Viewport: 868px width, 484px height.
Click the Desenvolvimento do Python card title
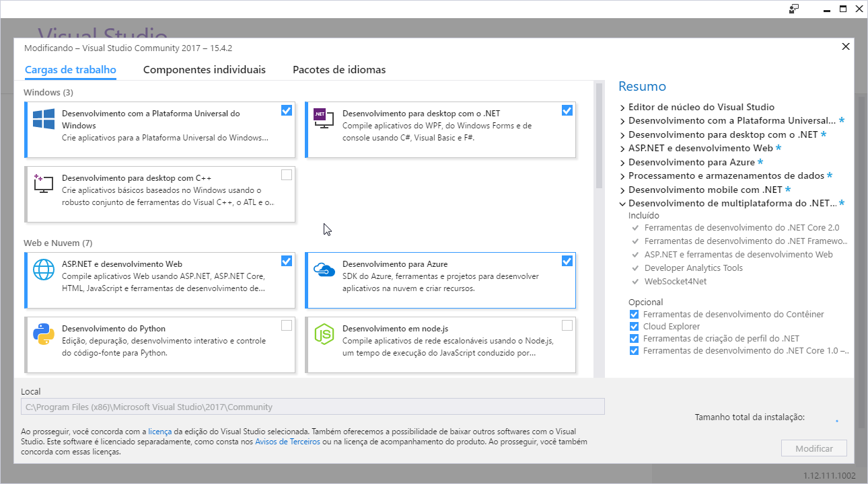(x=114, y=329)
